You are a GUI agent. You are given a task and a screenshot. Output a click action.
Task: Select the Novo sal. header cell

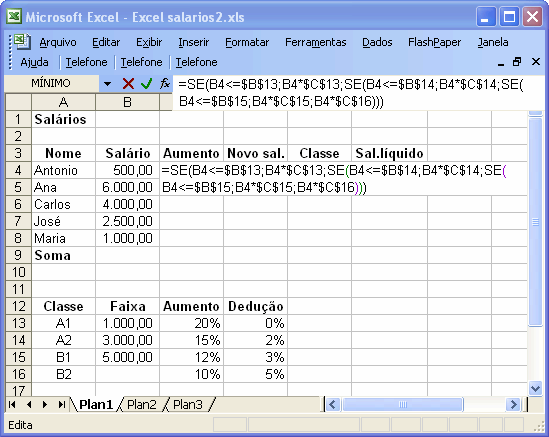point(255,153)
